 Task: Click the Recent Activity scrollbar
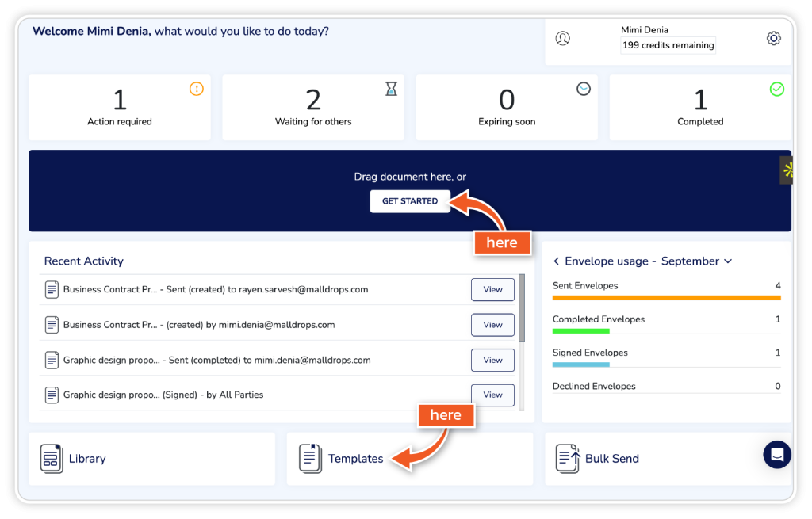tap(521, 309)
